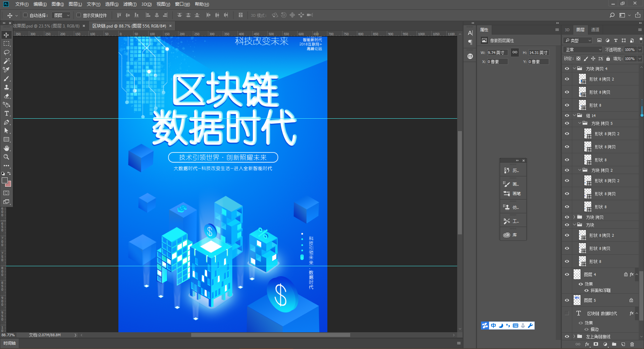Click the W/H link button in Properties
Image resolution: width=644 pixels, height=349 pixels.
click(515, 52)
